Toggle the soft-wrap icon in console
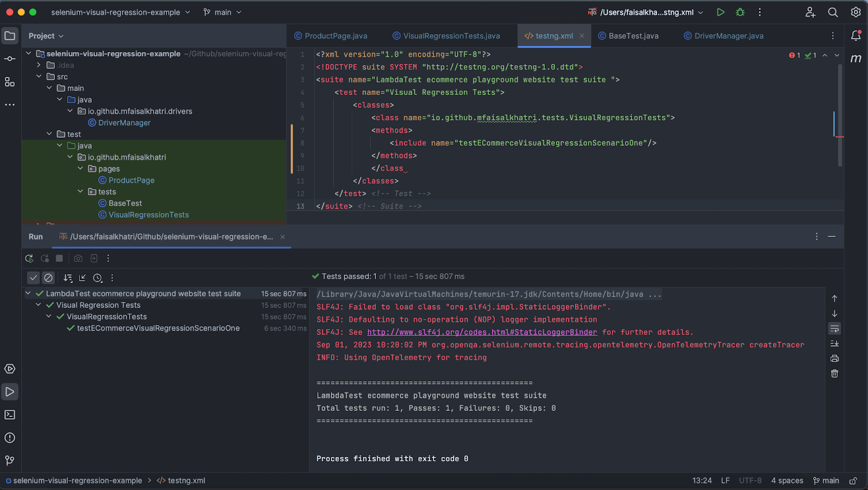Screen dimensions: 868x490 [x=834, y=328]
